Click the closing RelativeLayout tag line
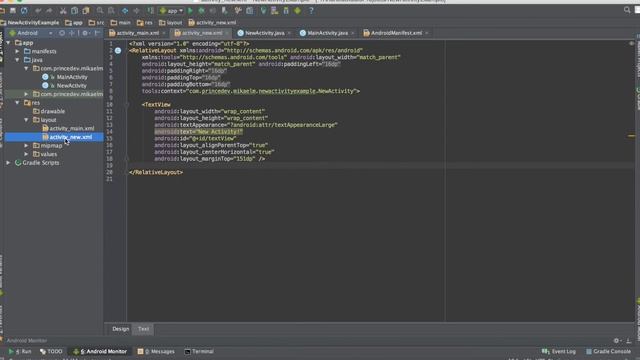 tap(156, 172)
